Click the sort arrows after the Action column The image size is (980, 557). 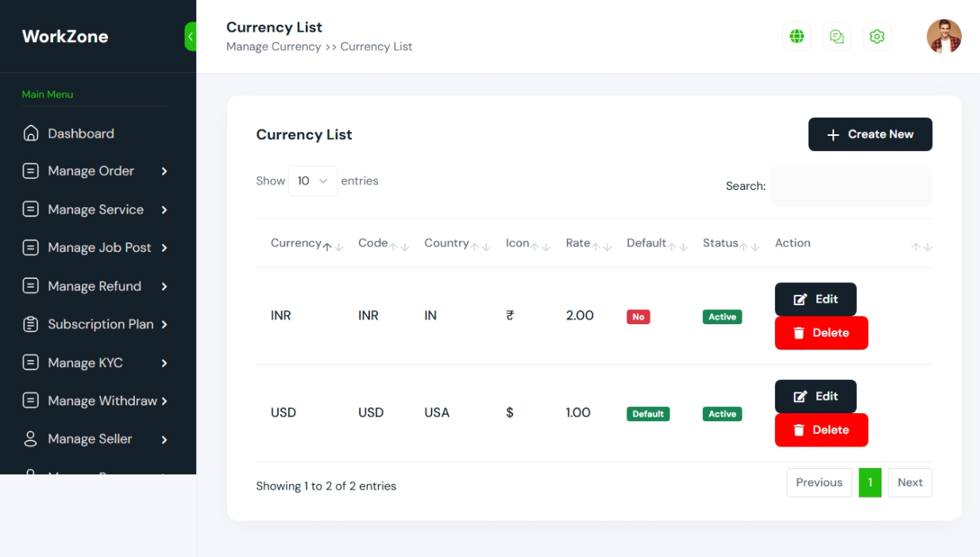click(922, 247)
